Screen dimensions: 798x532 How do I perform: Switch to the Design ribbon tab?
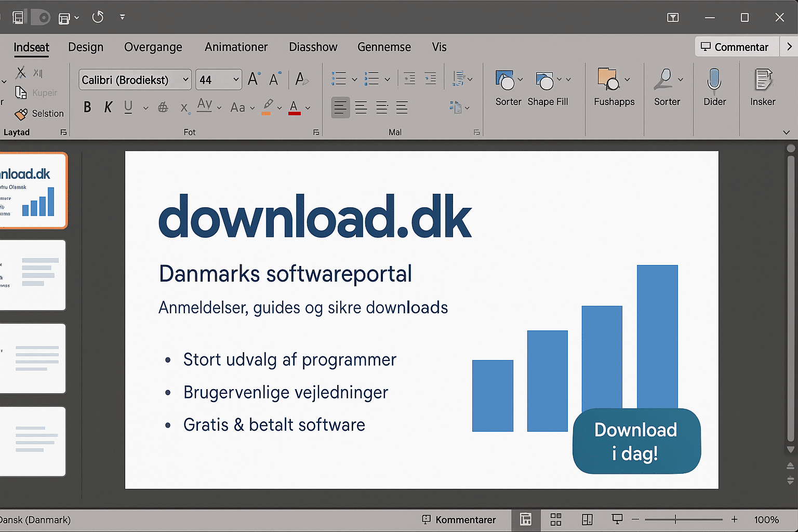click(x=86, y=47)
